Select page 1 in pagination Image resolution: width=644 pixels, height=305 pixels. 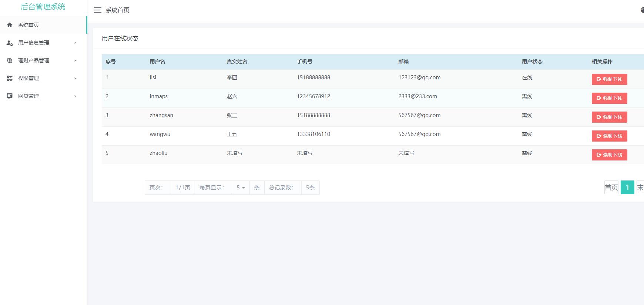[x=627, y=188]
